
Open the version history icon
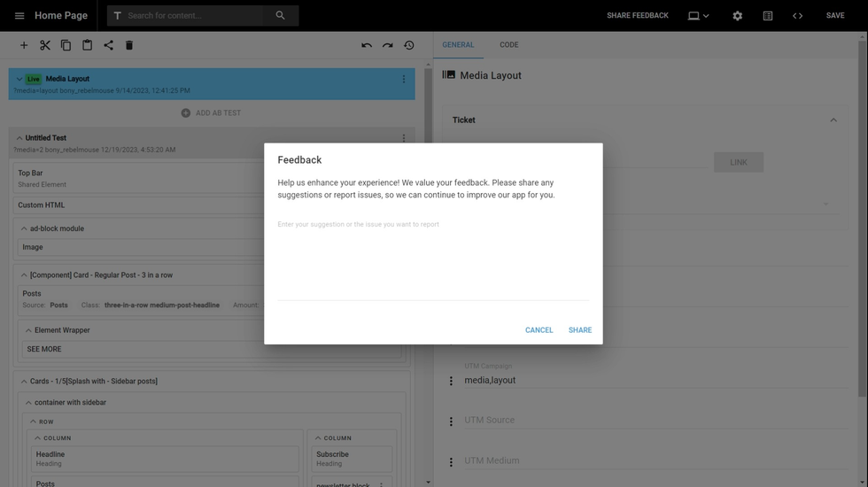[409, 45]
